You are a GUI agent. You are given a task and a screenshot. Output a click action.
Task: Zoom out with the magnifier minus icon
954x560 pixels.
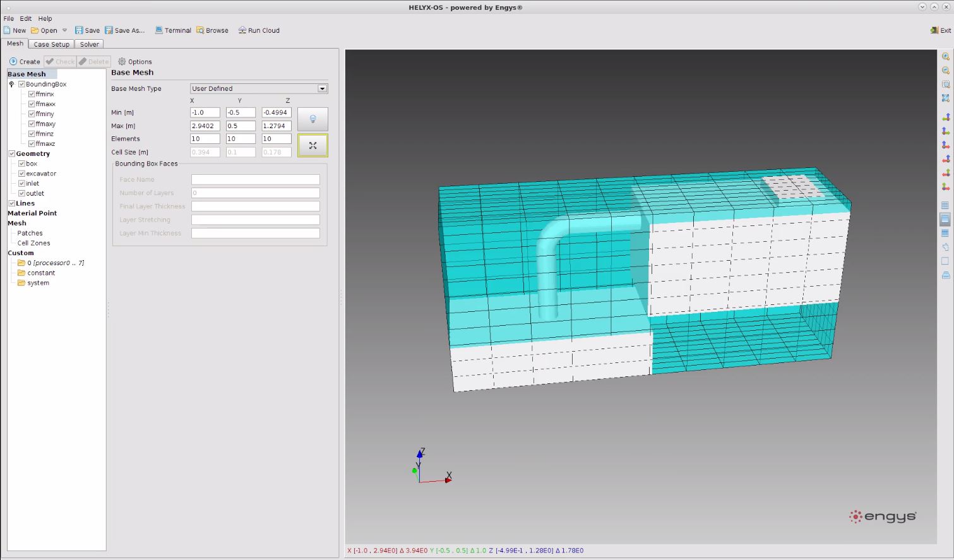pos(945,71)
